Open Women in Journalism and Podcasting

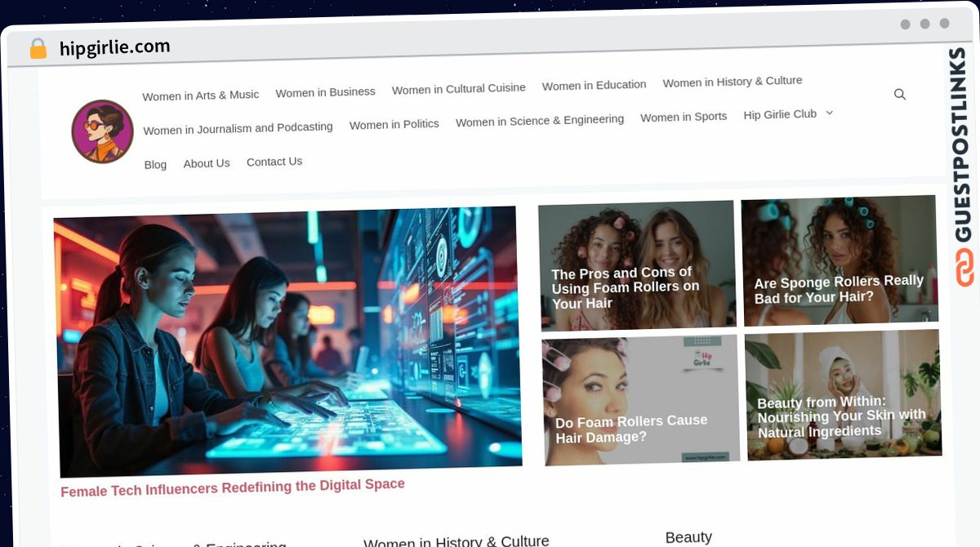click(x=238, y=128)
